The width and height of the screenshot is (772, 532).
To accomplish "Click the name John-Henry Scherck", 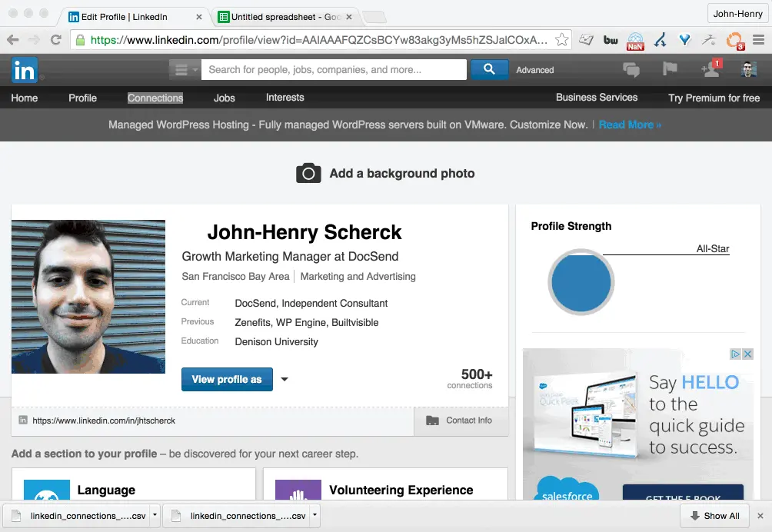I will click(x=304, y=232).
